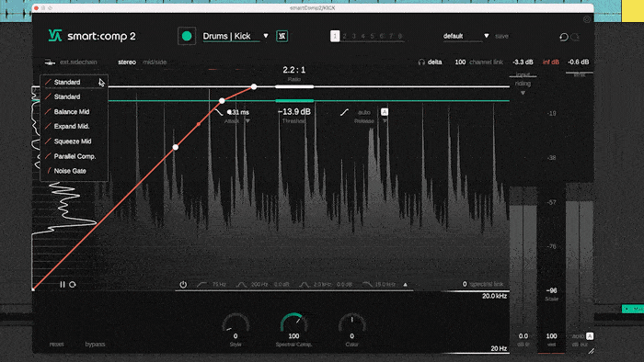Click the spectral link label

tap(487, 284)
